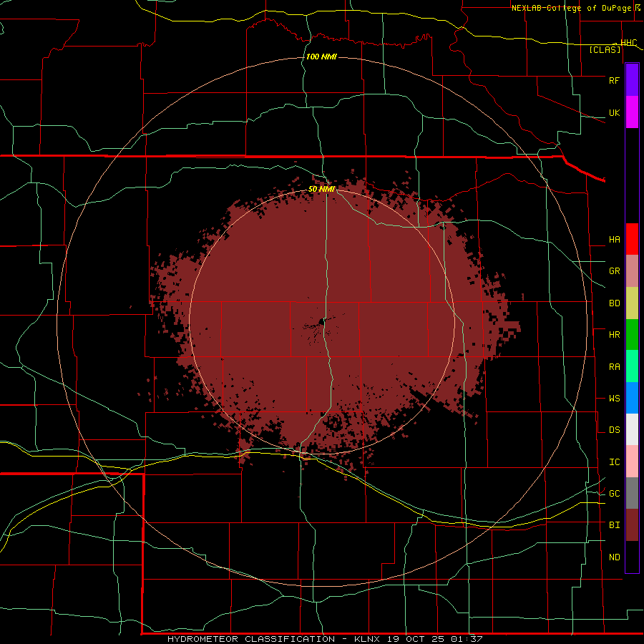This screenshot has height=644, width=644.
Task: Click the RA light green legend color block
Action: tap(632, 366)
